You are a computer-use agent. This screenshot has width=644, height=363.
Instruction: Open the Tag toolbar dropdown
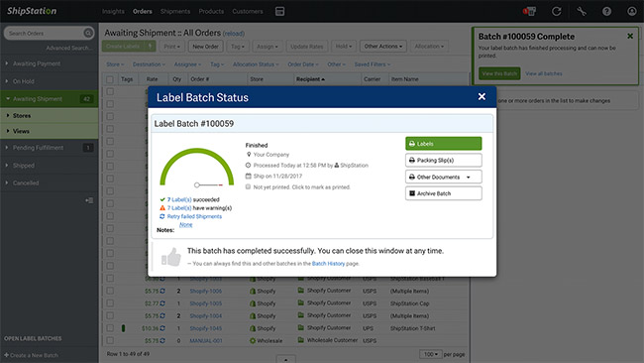238,47
